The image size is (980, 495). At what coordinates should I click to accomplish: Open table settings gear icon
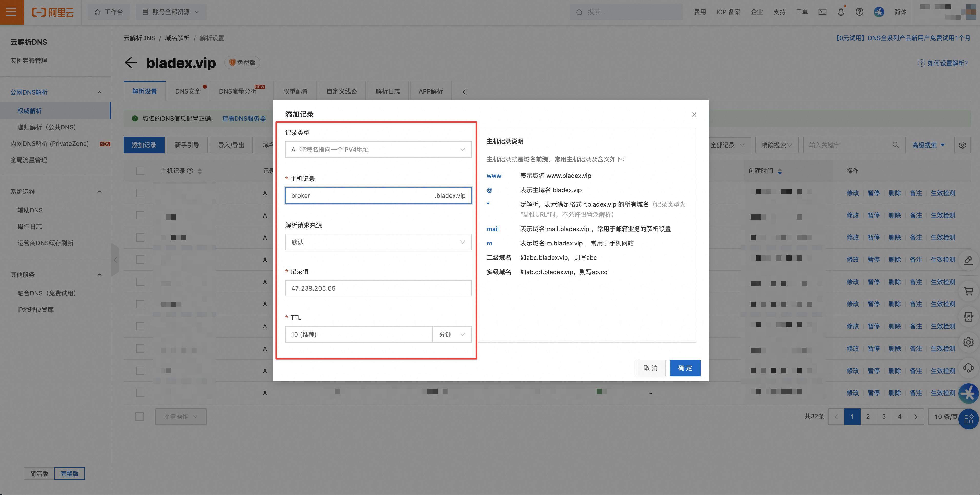click(963, 145)
